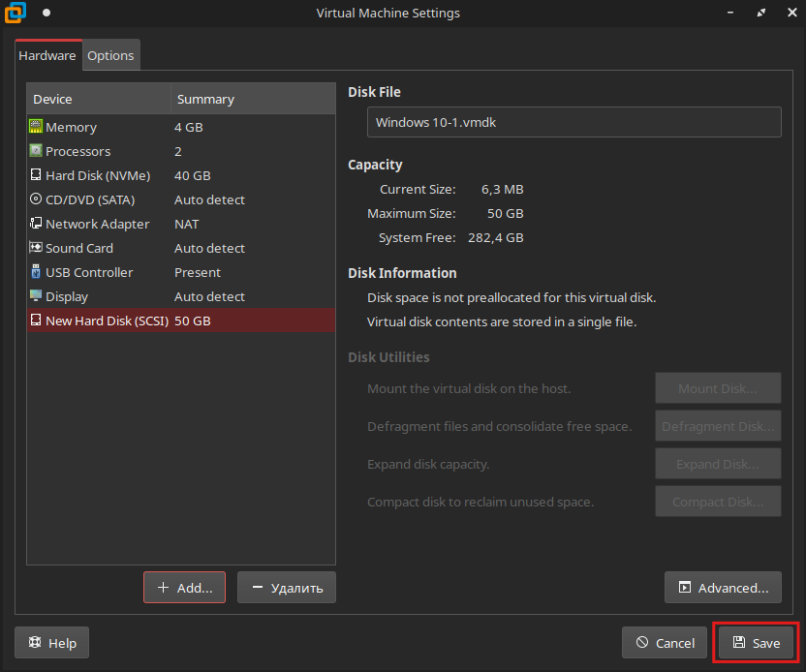Click the VMware logo in title bar

point(15,13)
